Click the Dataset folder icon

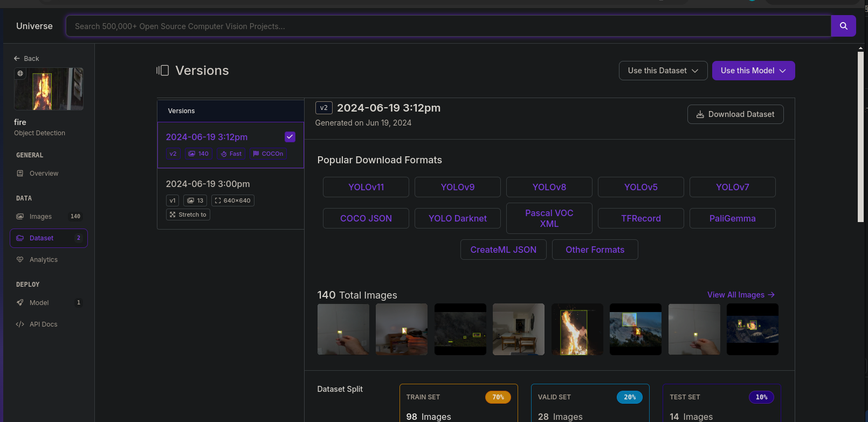(20, 238)
